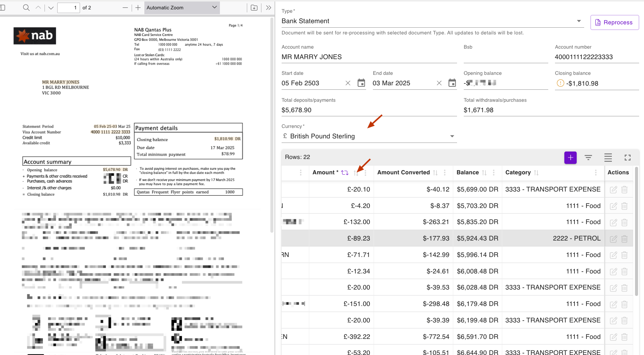Sort by the Balance column
The image size is (644, 355).
click(484, 172)
